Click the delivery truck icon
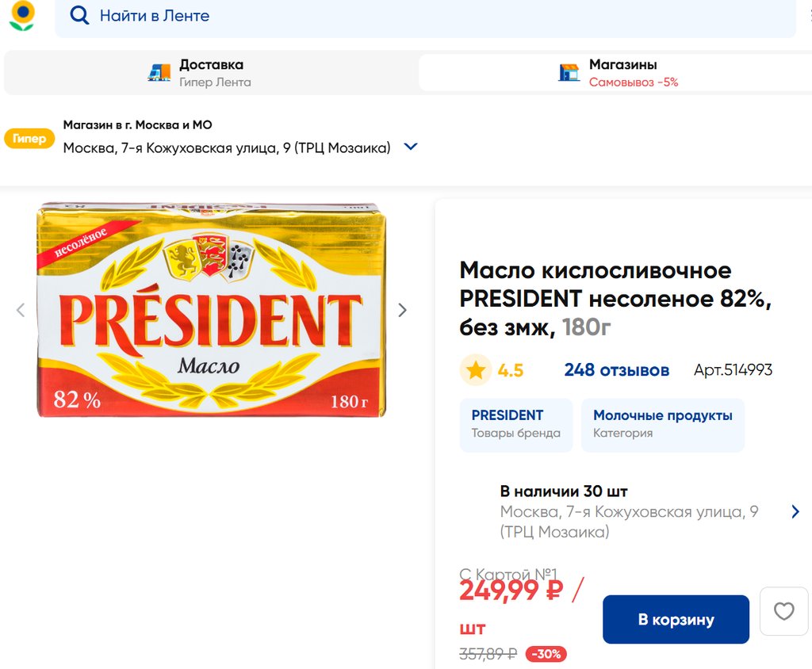Image resolution: width=812 pixels, height=669 pixels. (x=159, y=72)
